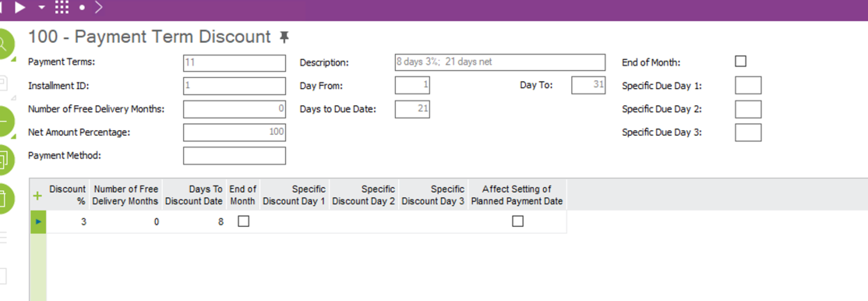Click the forward navigation arrow in the purple bar

click(x=20, y=7)
